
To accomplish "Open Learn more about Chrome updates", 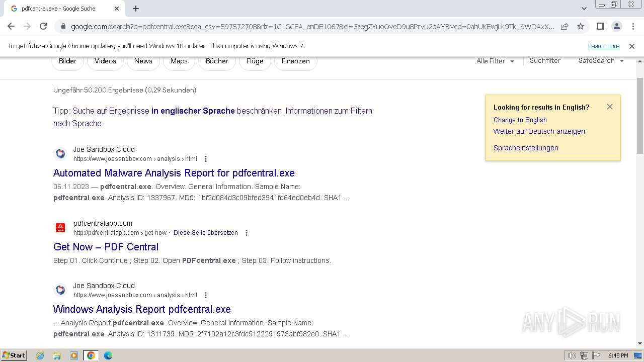I will click(604, 46).
